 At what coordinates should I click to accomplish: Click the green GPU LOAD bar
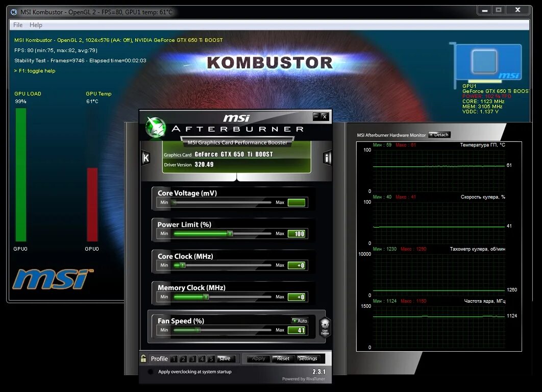tap(21, 175)
